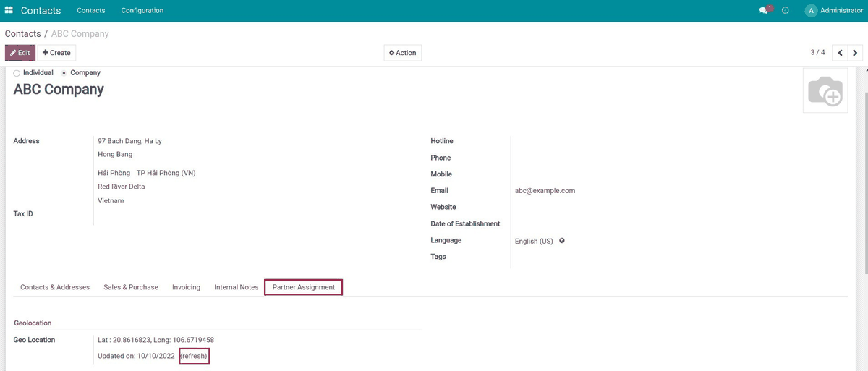
Task: Go to previous record arrow
Action: [840, 53]
